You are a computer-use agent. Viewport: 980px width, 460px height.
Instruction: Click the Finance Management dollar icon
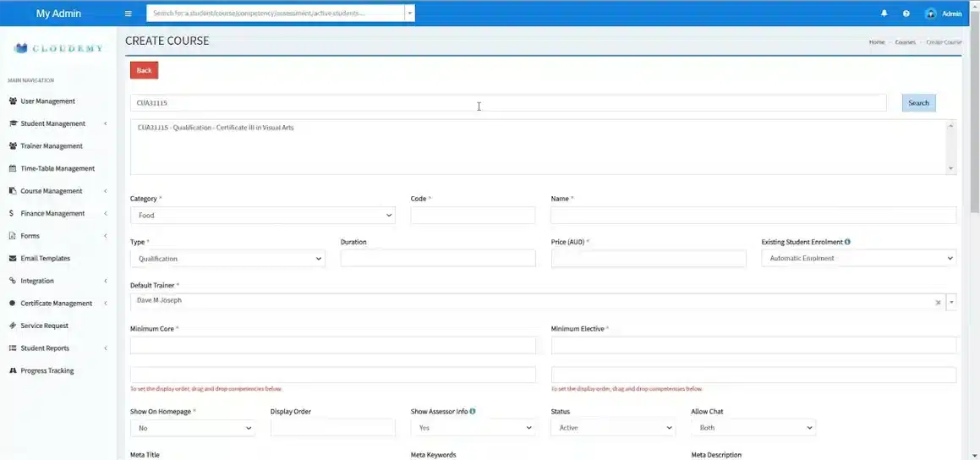(12, 214)
